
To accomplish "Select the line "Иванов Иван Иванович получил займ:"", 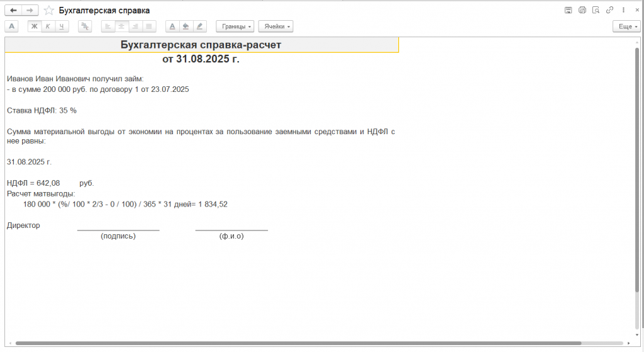I will coord(75,79).
